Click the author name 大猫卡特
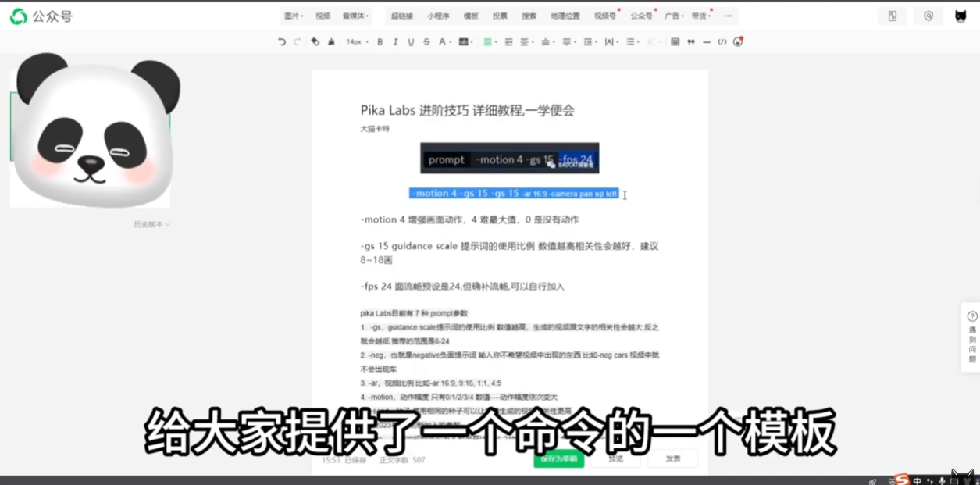 (x=375, y=129)
